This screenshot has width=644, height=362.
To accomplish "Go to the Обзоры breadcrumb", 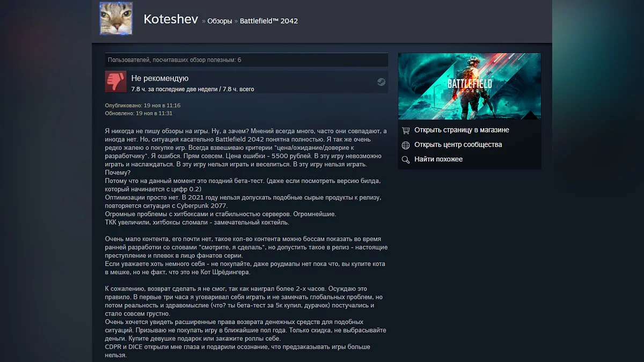I will point(219,21).
